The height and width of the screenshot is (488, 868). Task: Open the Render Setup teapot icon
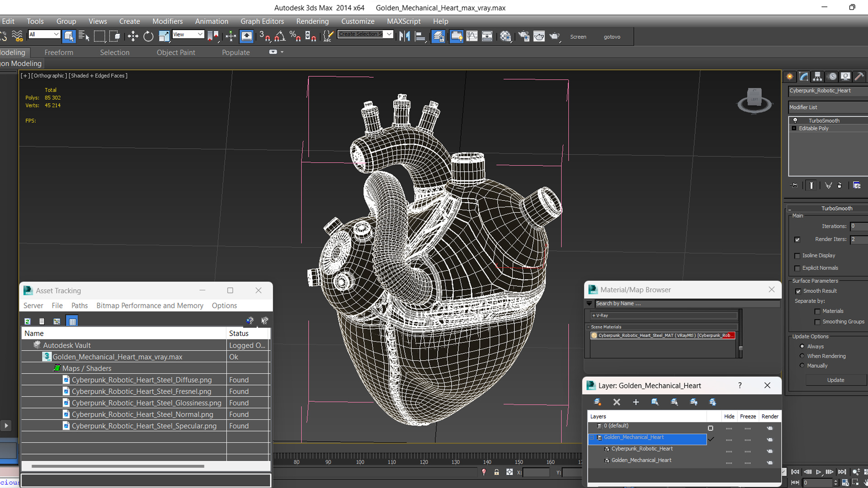pyautogui.click(x=524, y=36)
